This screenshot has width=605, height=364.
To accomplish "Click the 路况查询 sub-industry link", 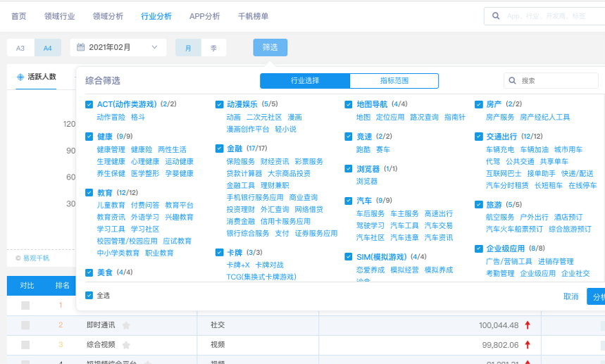I will click(425, 117).
